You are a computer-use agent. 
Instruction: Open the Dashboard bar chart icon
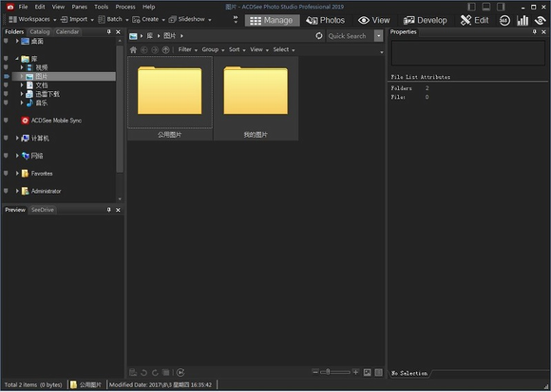tap(522, 20)
